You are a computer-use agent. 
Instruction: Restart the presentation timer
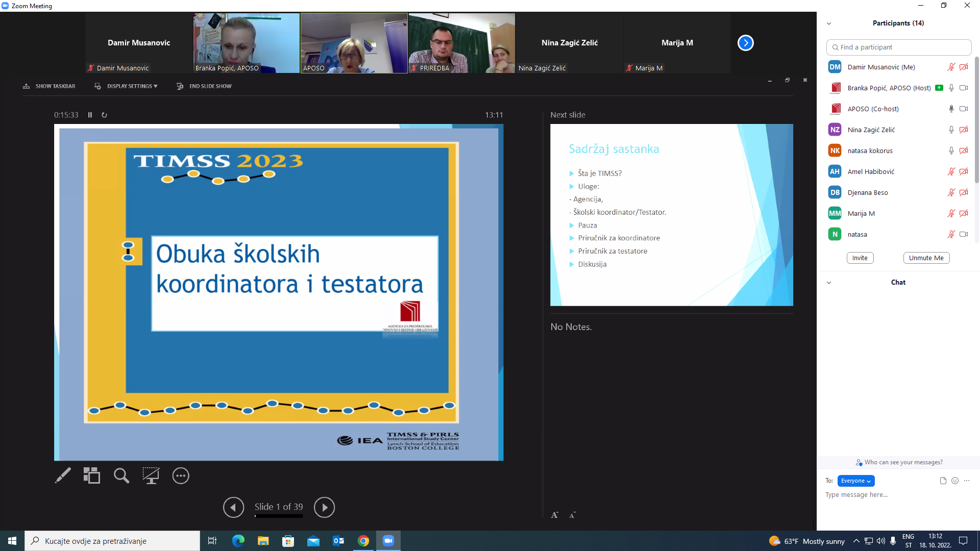[104, 115]
